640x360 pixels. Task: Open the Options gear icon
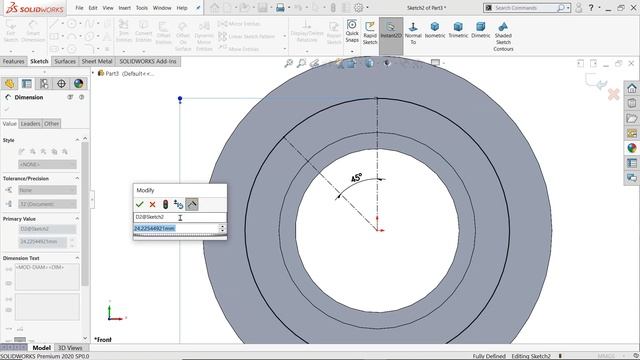point(358,8)
